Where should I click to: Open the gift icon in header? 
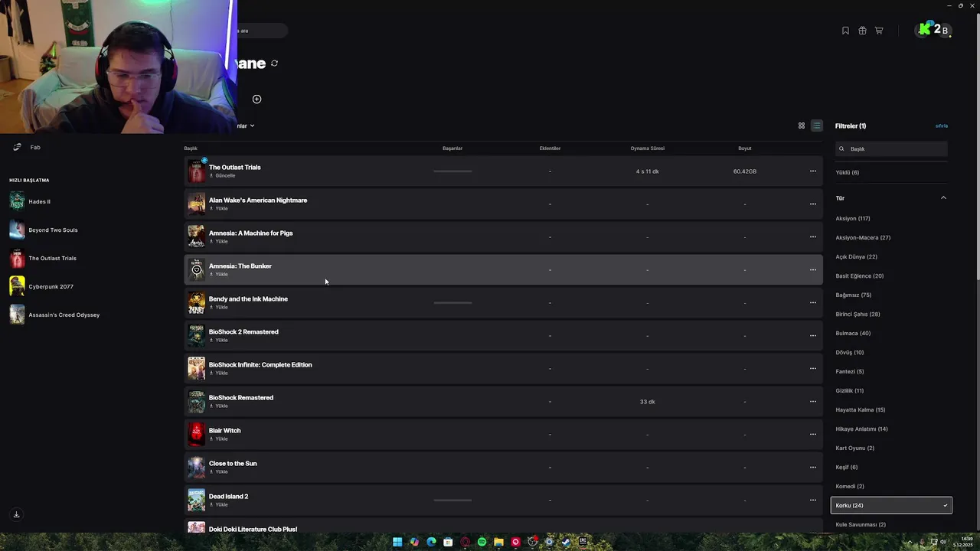pos(862,31)
